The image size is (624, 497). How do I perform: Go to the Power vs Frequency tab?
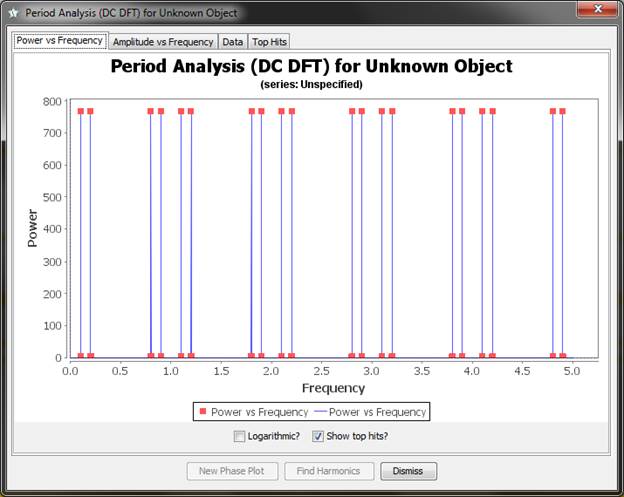pos(59,41)
